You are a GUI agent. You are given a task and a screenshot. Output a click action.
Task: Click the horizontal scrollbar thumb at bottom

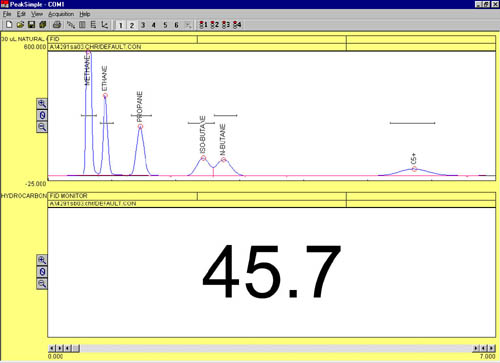[76, 348]
